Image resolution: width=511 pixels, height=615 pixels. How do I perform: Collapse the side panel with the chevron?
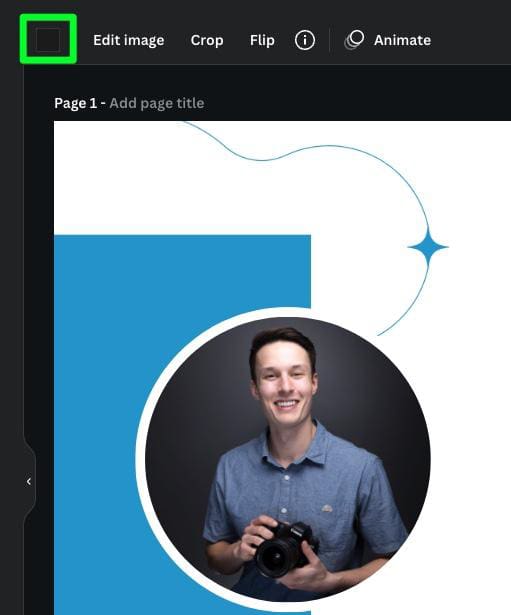tap(29, 481)
